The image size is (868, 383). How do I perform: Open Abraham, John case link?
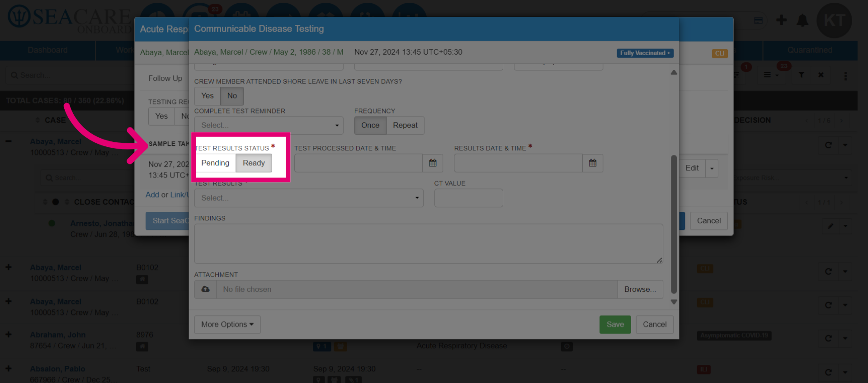click(58, 335)
